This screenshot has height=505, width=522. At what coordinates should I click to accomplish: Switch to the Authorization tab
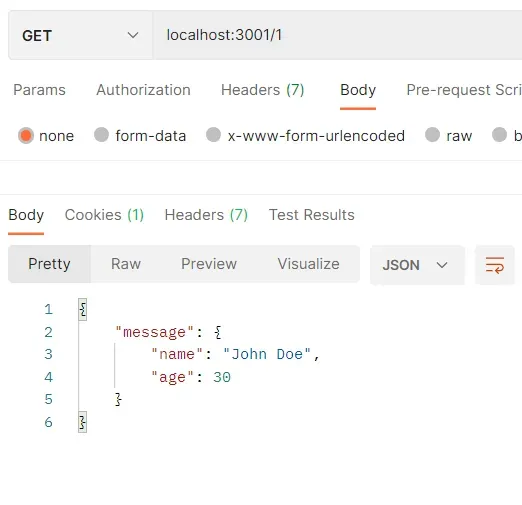pos(143,90)
